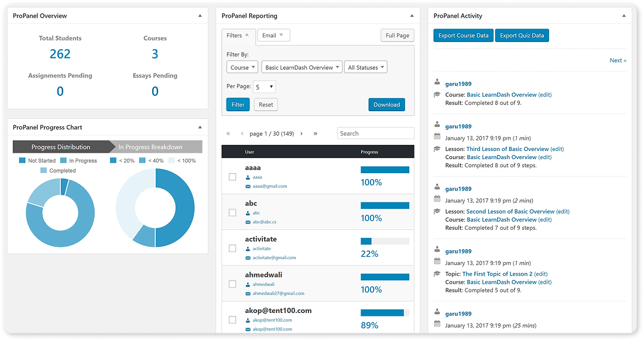The image size is (644, 341).
Task: Check the box for user ahmedwali
Action: pos(232,284)
